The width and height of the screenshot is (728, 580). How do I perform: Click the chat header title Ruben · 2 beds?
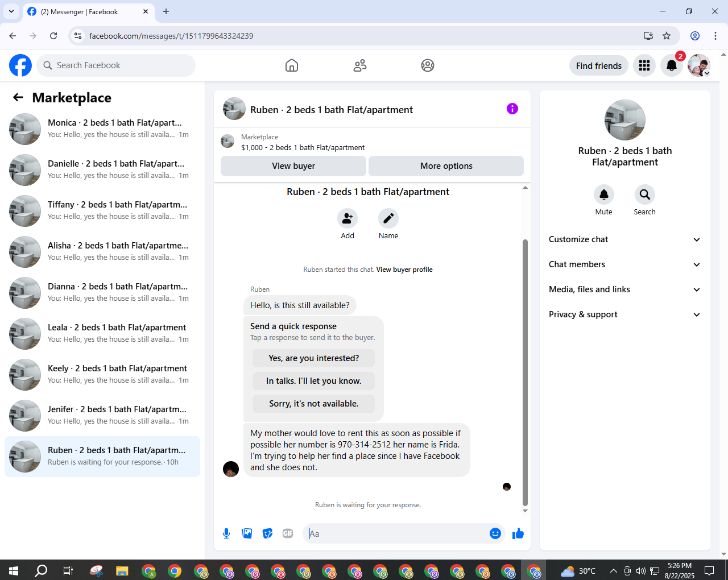332,110
